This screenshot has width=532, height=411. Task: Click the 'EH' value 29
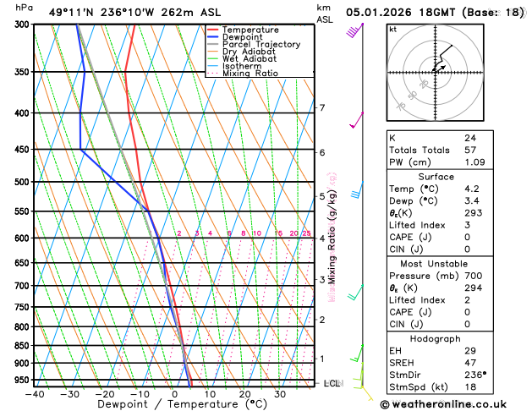[470, 351]
